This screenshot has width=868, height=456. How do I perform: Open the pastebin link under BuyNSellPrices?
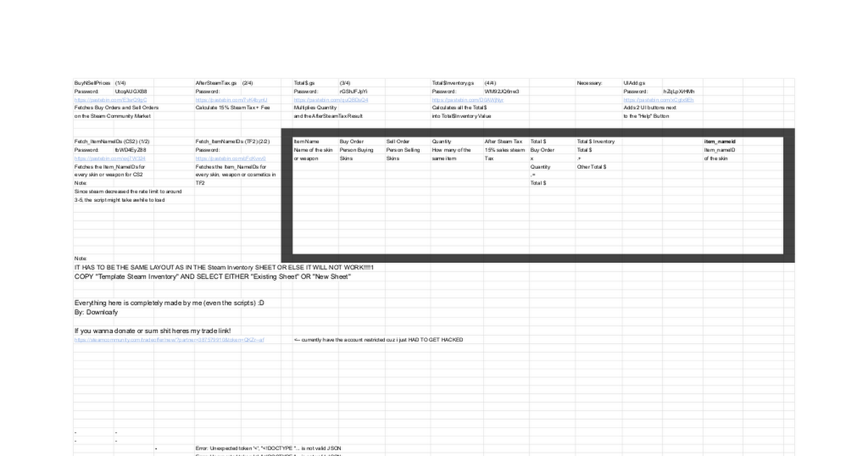pyautogui.click(x=110, y=100)
